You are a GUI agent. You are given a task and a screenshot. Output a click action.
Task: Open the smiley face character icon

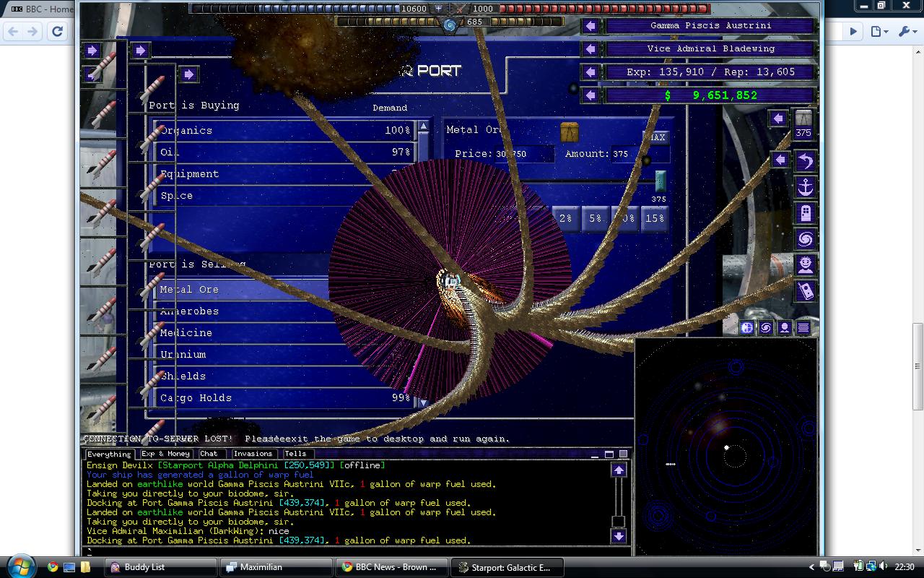coord(805,265)
